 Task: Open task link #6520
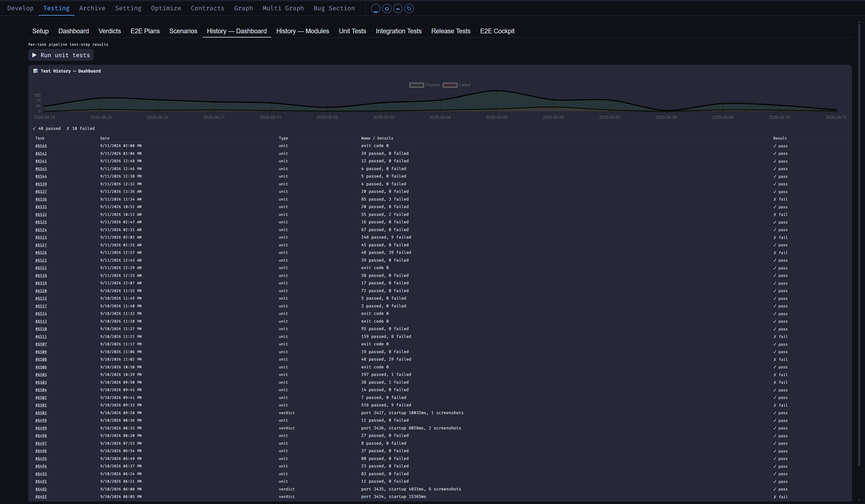pyautogui.click(x=41, y=291)
